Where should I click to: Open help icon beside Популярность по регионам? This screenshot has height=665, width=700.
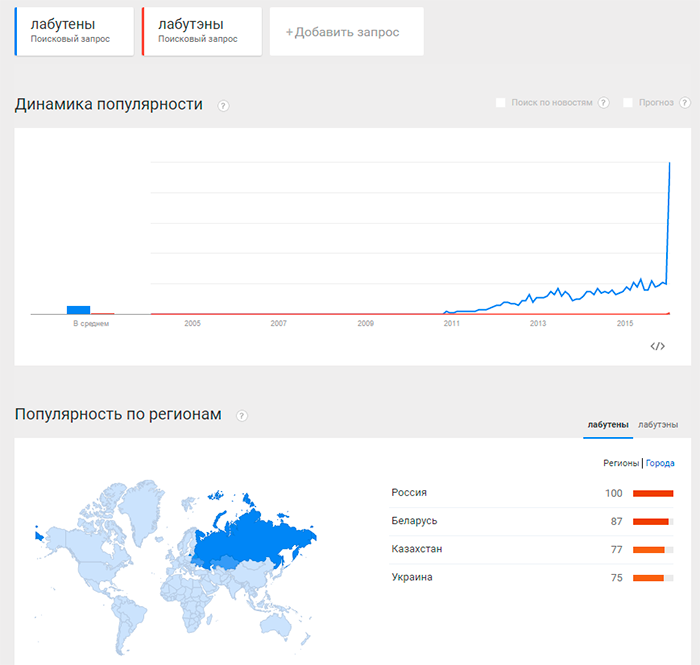tap(241, 416)
